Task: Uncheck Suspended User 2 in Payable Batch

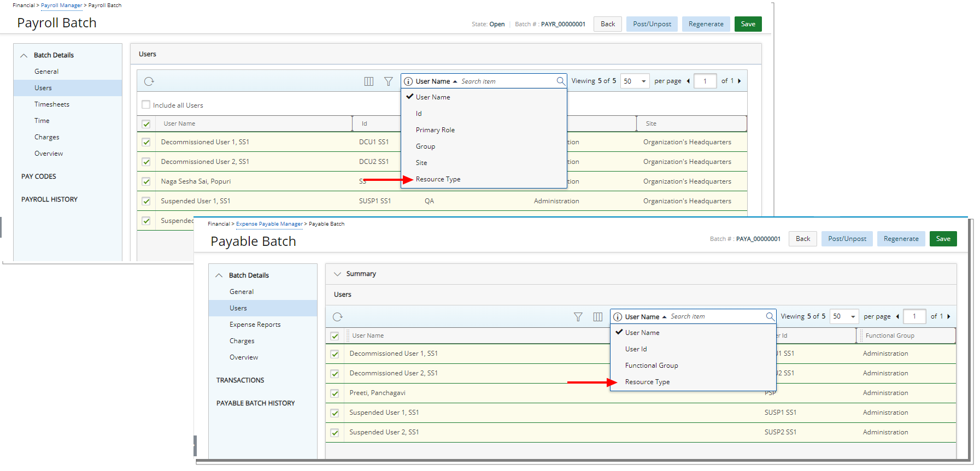Action: (x=335, y=433)
